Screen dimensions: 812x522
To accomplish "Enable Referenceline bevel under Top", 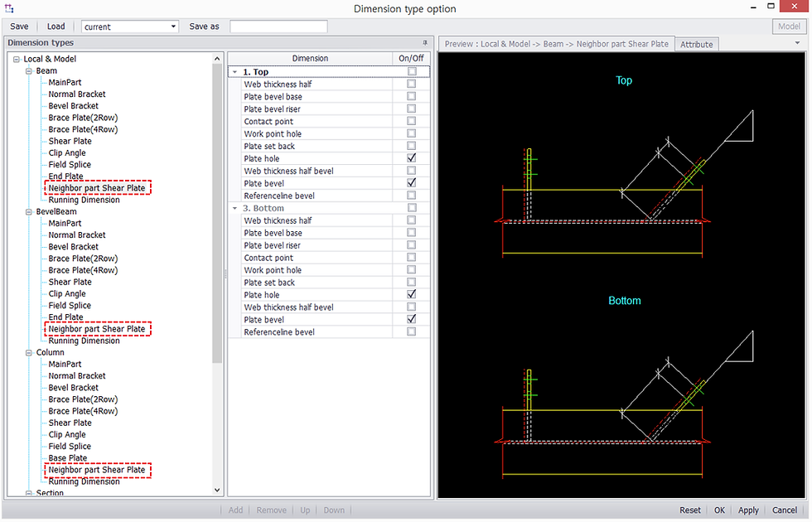I will (x=411, y=196).
